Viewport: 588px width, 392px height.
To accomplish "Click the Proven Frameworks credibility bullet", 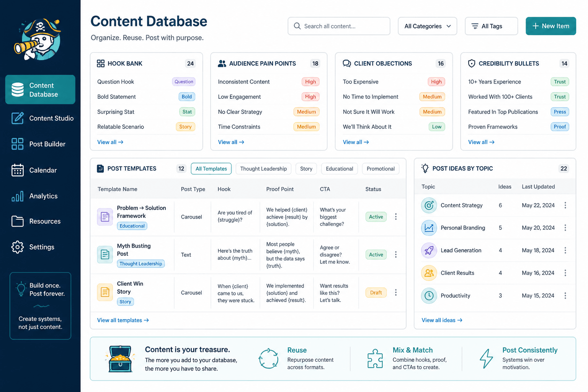I will (x=519, y=127).
